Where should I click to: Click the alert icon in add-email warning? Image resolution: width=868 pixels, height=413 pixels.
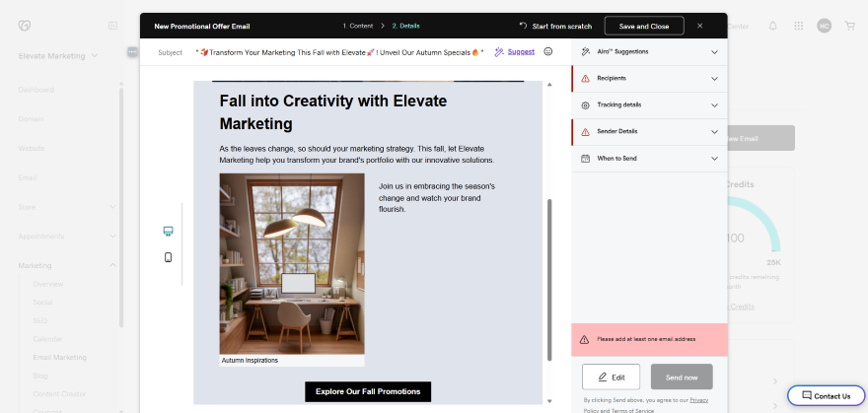[584, 339]
